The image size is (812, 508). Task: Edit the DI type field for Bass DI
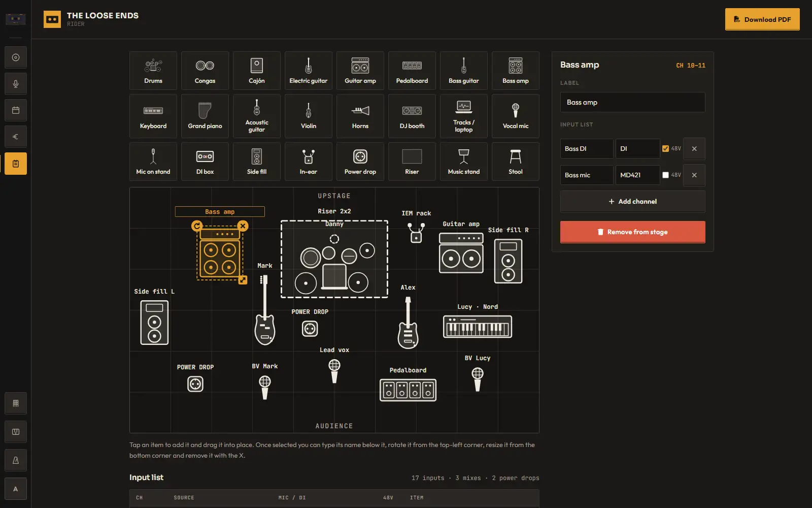(637, 149)
